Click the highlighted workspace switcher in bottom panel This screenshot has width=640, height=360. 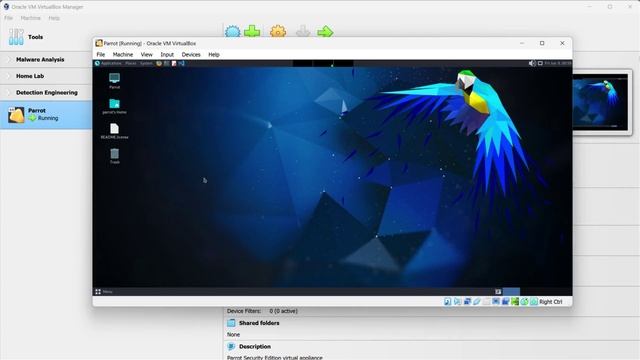click(x=511, y=292)
